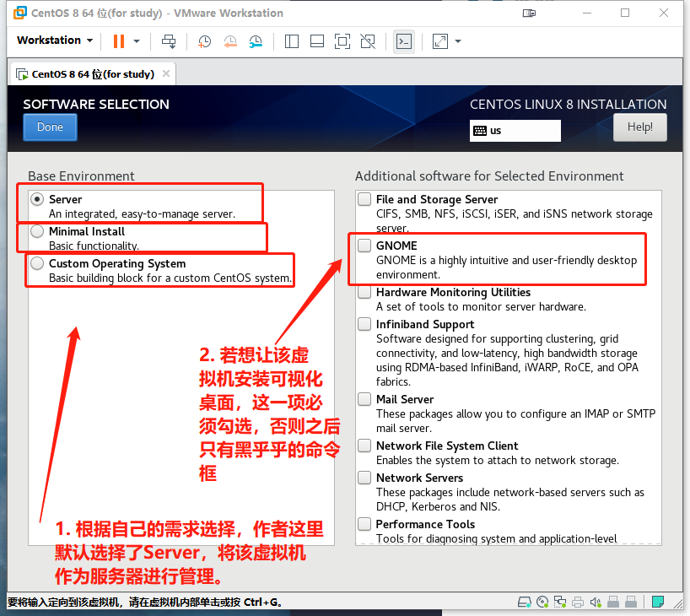Click the keyboard icon next to us
This screenshot has width=690, height=616.
480,131
